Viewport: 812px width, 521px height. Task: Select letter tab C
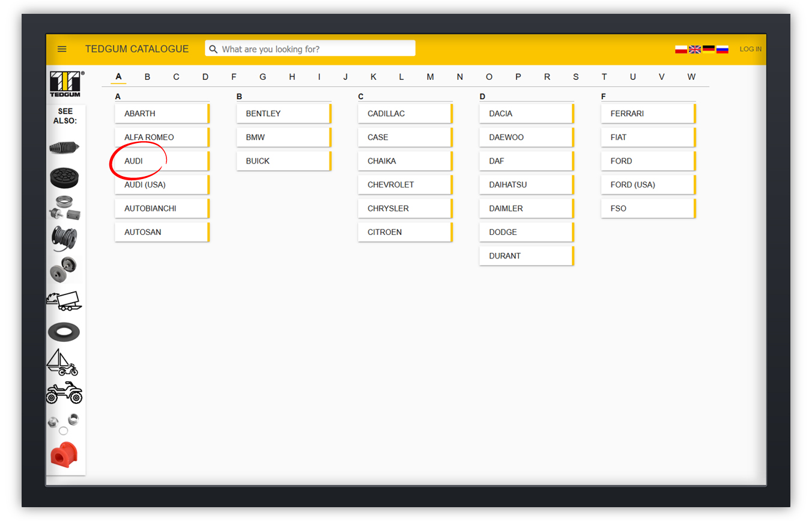(177, 77)
